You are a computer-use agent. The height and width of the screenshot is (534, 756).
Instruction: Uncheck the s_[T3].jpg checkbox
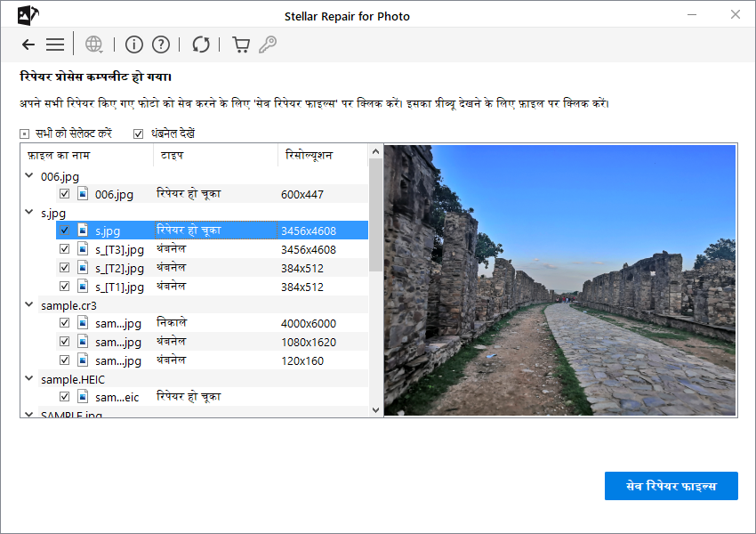tap(64, 249)
